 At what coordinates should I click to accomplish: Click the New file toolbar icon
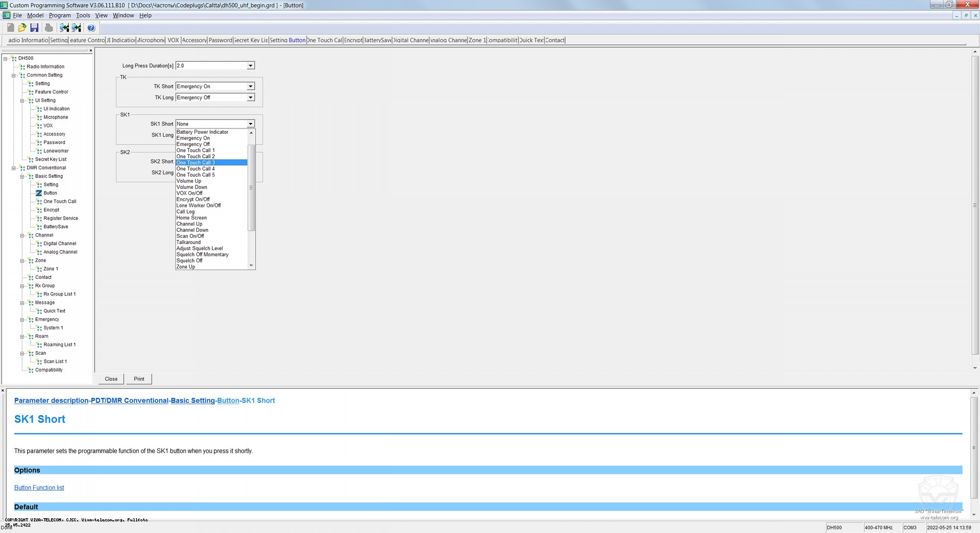[10, 28]
